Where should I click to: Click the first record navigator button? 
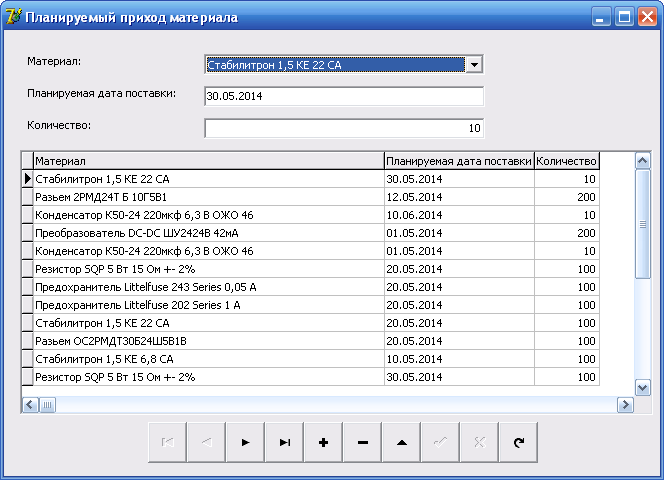[167, 442]
